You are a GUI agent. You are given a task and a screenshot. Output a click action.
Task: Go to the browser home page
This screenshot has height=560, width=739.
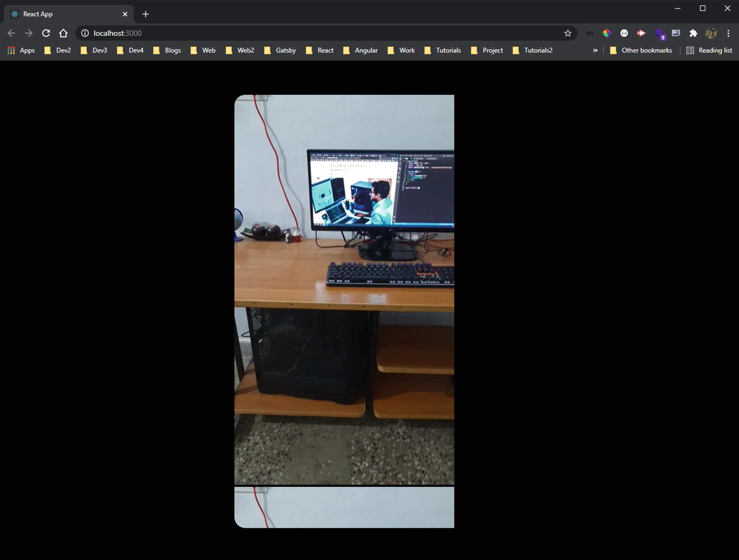(63, 33)
